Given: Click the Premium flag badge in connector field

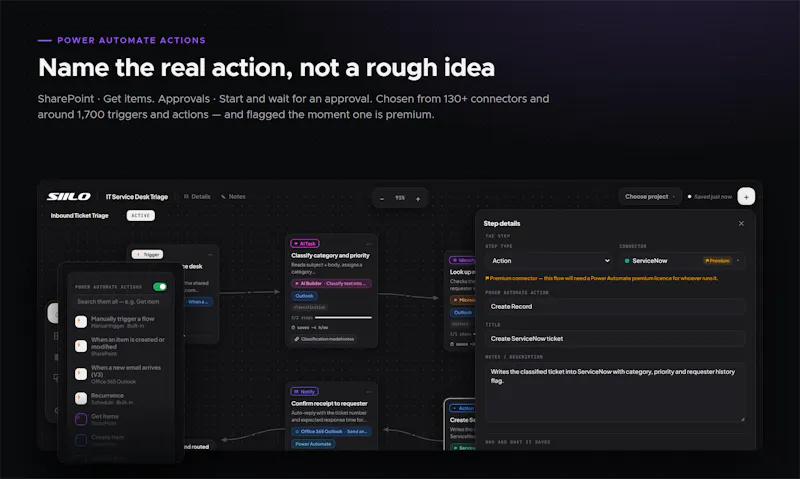Looking at the screenshot, I should coord(717,261).
